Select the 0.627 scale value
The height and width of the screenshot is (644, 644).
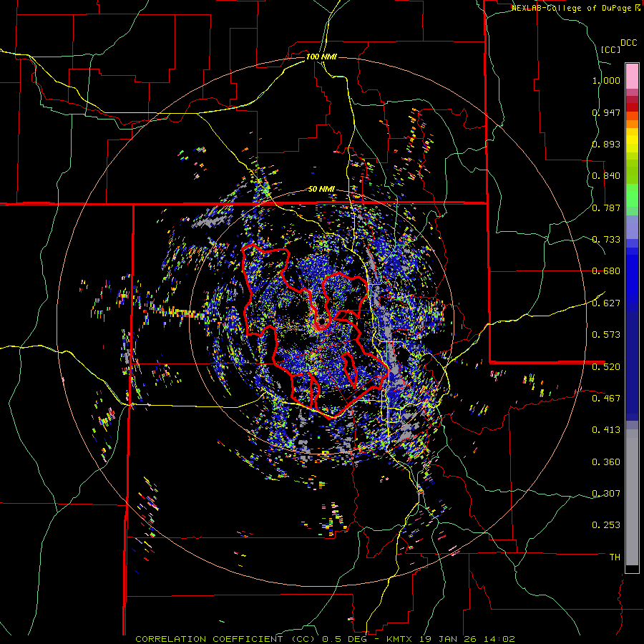606,303
